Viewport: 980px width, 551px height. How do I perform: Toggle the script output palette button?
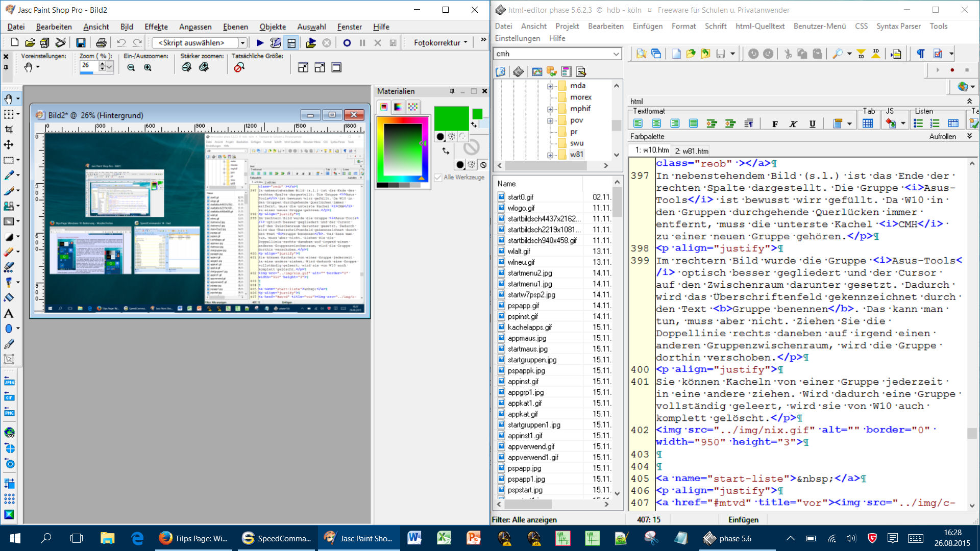291,43
